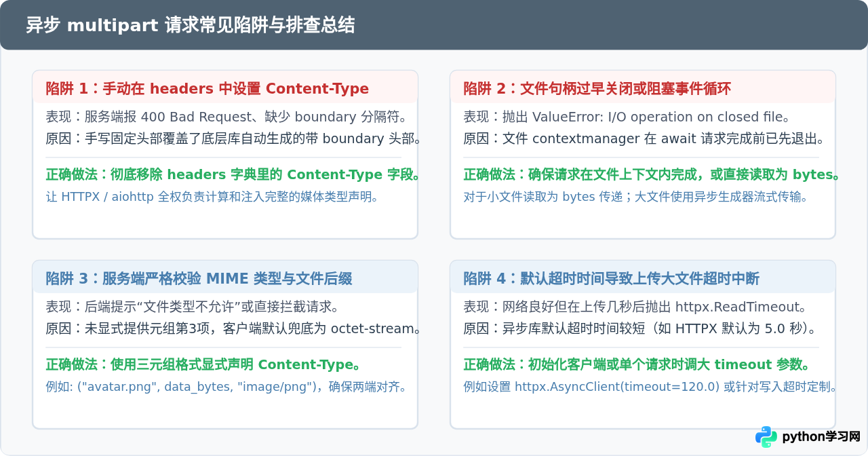Click line "原因：手写固定头部覆盖了底层库自动生成的带 boundary 头部。"

click(x=234, y=138)
